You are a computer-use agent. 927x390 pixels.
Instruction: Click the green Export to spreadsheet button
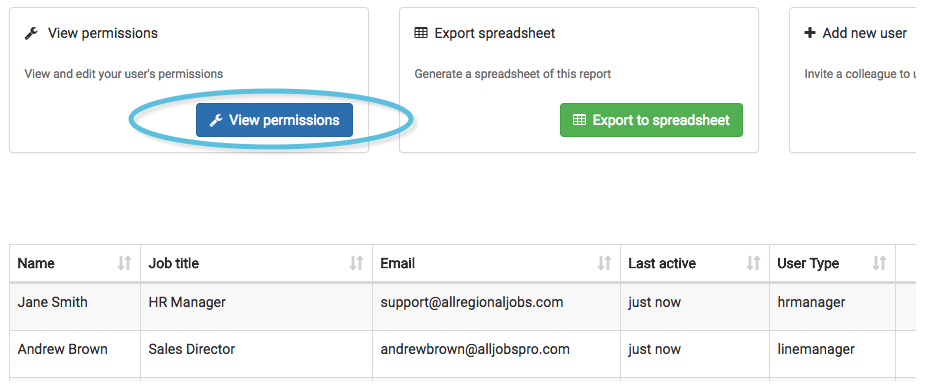[x=652, y=120]
